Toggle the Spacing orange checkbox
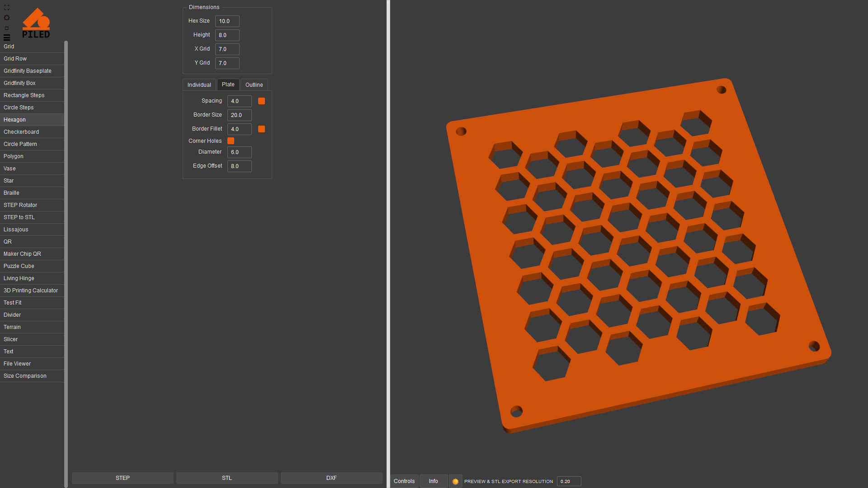This screenshot has height=488, width=868. (261, 101)
